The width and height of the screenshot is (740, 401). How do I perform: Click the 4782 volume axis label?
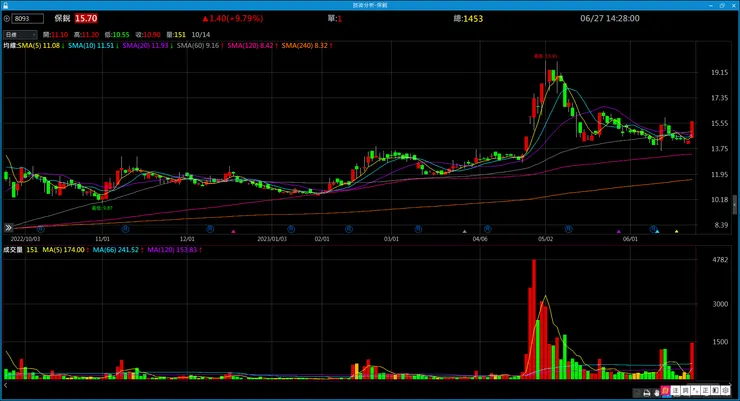[720, 259]
